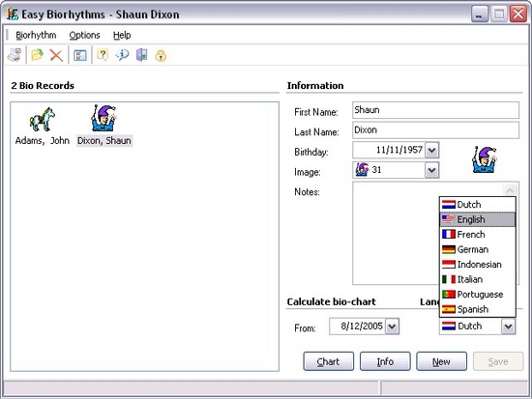Select the Dixon, Shaun wizard record
This screenshot has height=399, width=532.
pyautogui.click(x=104, y=126)
